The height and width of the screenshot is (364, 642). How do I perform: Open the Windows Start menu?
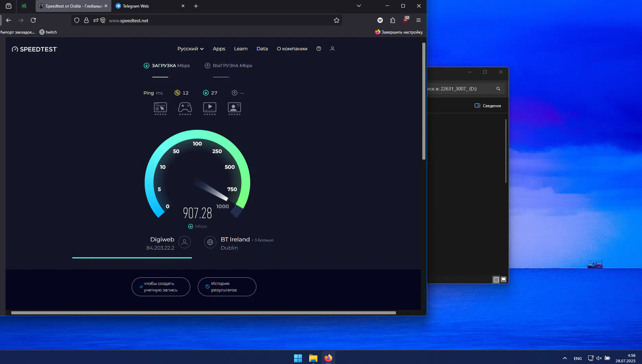[x=298, y=358]
